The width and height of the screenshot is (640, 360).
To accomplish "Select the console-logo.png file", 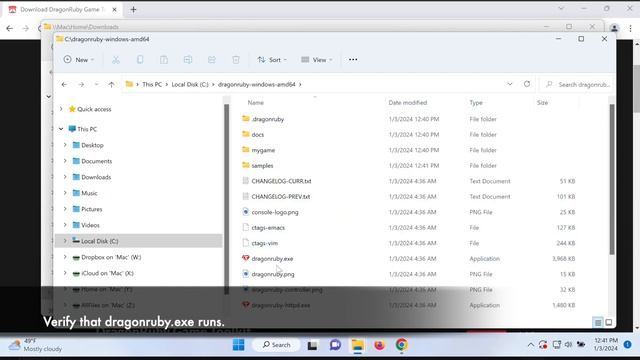I will point(275,212).
